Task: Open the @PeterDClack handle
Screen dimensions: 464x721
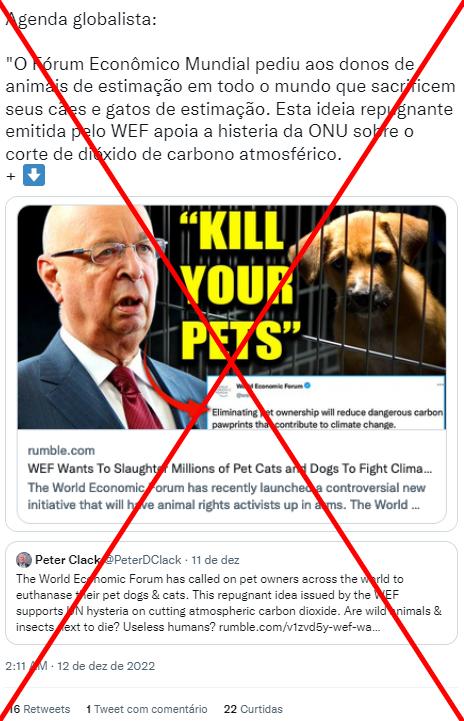Action: (142, 560)
